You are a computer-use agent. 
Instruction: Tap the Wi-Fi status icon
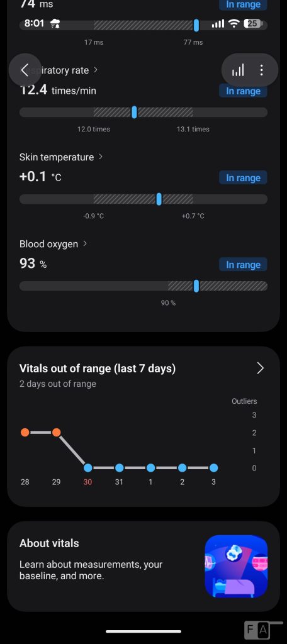(234, 24)
